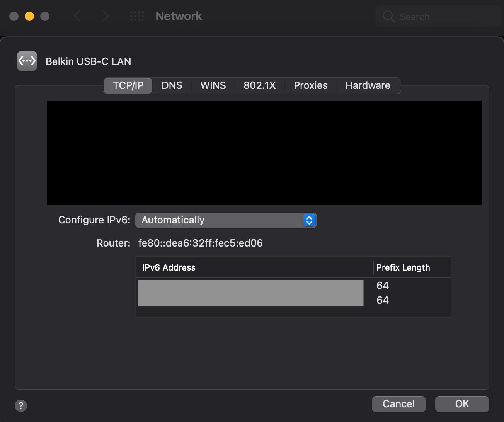Click the search magnifier icon
The height and width of the screenshot is (422, 504).
[388, 17]
